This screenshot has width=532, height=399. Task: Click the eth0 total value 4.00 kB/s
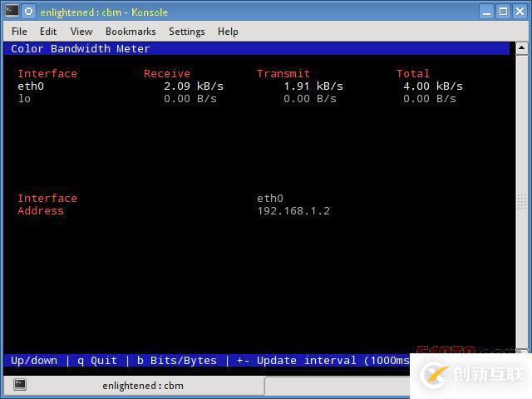[x=433, y=86]
